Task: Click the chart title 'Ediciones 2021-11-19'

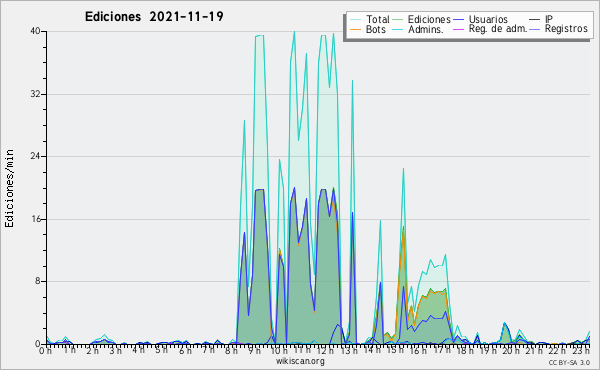Action: coord(154,17)
